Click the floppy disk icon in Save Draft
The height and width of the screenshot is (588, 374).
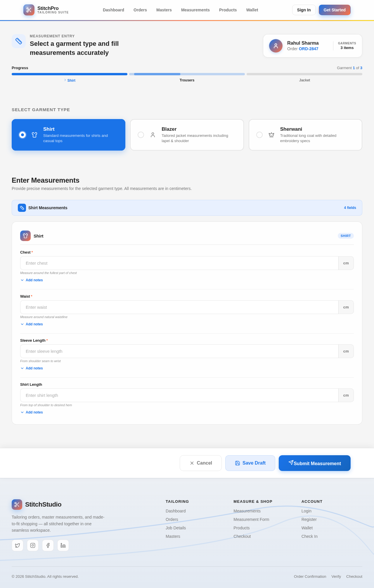point(238,463)
